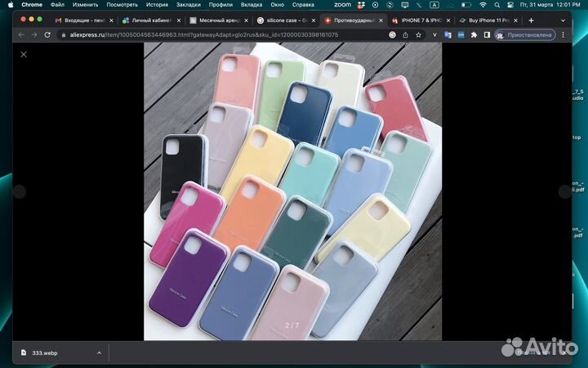Expand the tab search dropdown
Image resolution: width=588 pixels, height=368 pixels.
click(x=563, y=20)
